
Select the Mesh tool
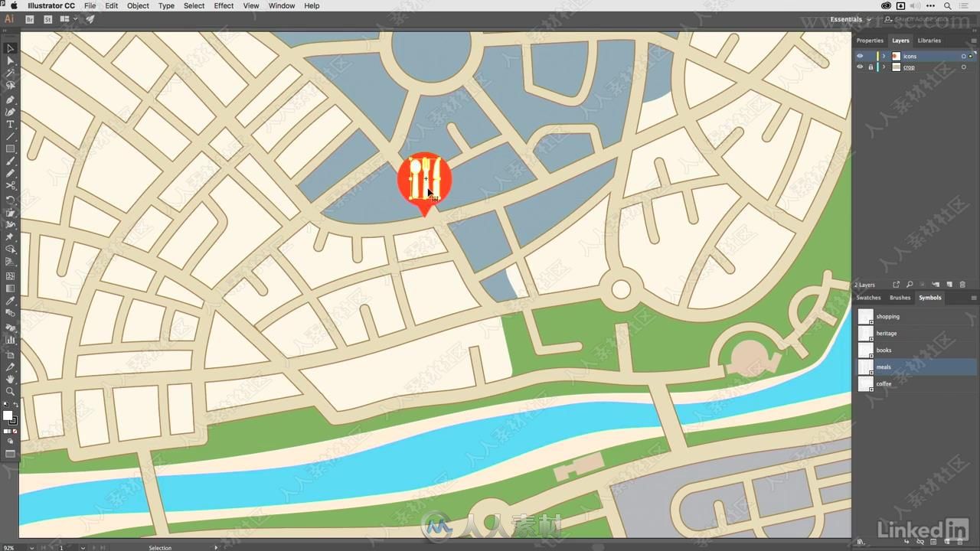tap(10, 275)
